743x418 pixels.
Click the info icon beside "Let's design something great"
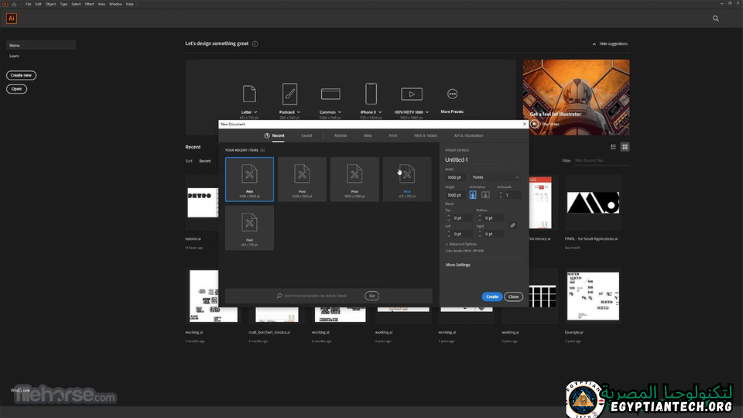click(255, 44)
